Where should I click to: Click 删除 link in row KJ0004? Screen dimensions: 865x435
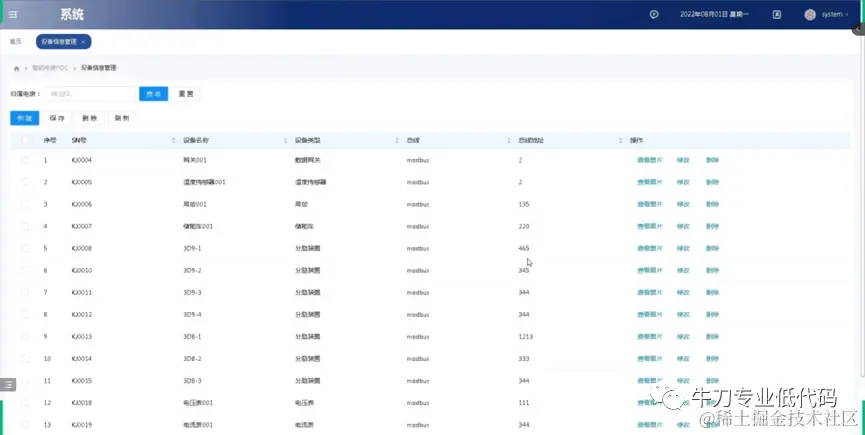712,160
